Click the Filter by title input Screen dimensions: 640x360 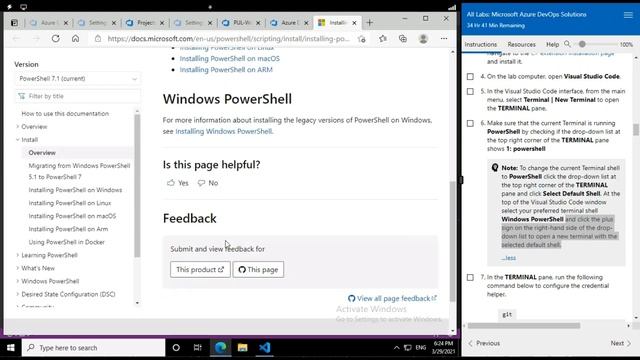pos(78,96)
